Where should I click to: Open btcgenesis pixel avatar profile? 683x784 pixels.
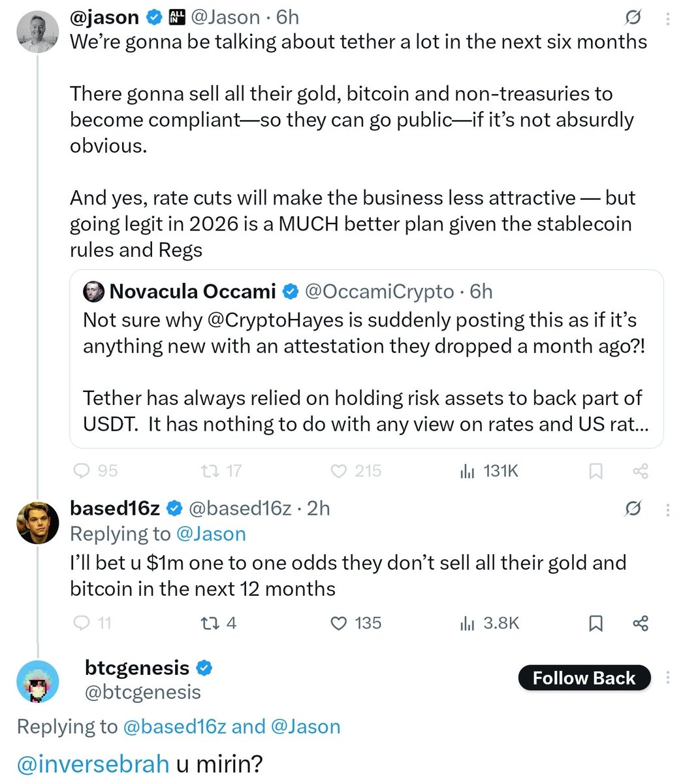pos(38,682)
